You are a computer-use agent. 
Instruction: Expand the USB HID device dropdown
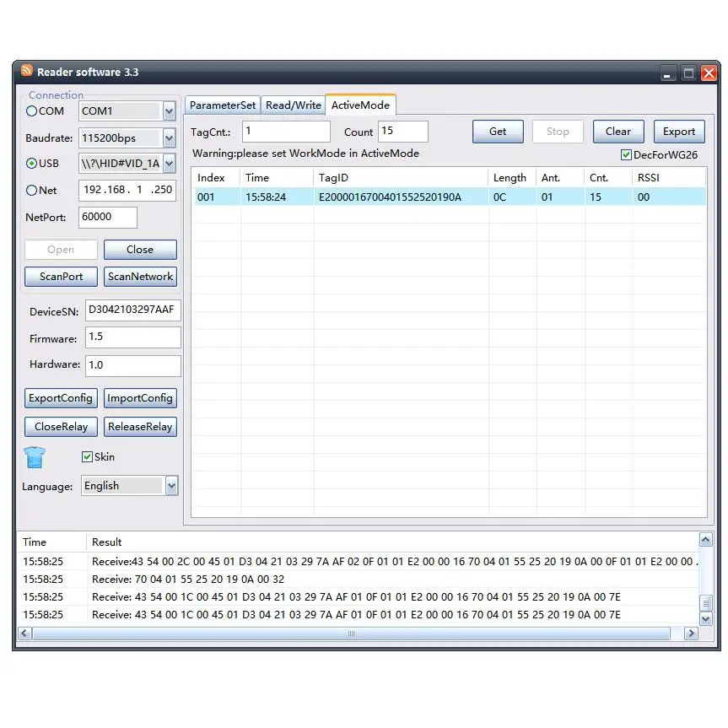169,164
